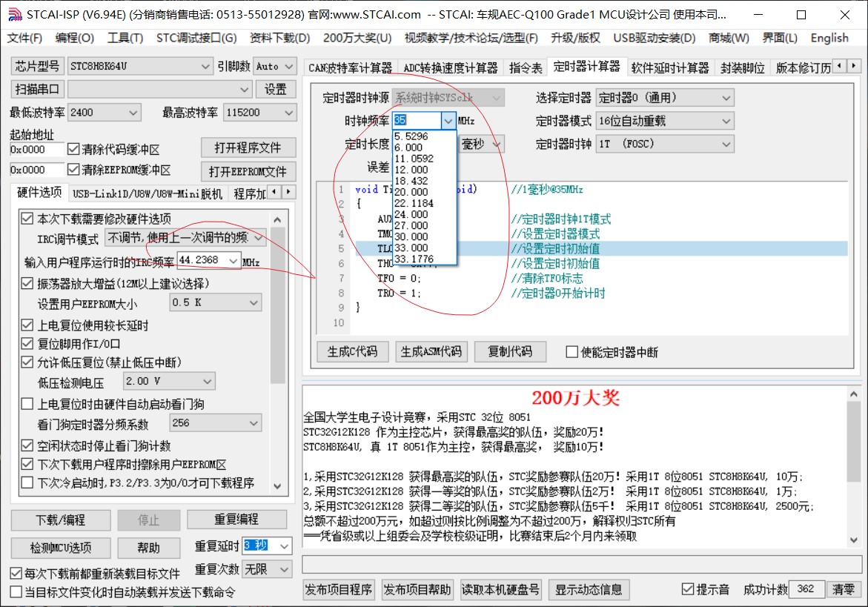Click 生成C代码 button
Image resolution: width=868 pixels, height=607 pixels.
tap(353, 351)
